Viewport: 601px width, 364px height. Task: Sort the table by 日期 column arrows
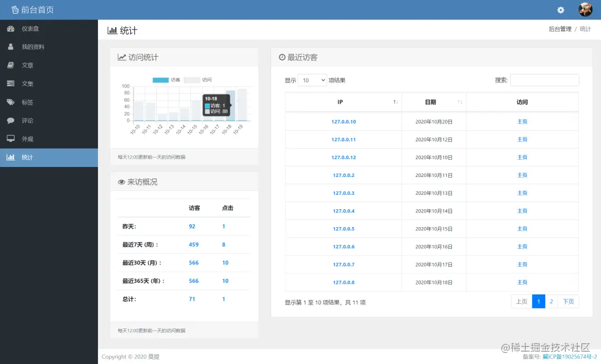tap(460, 102)
